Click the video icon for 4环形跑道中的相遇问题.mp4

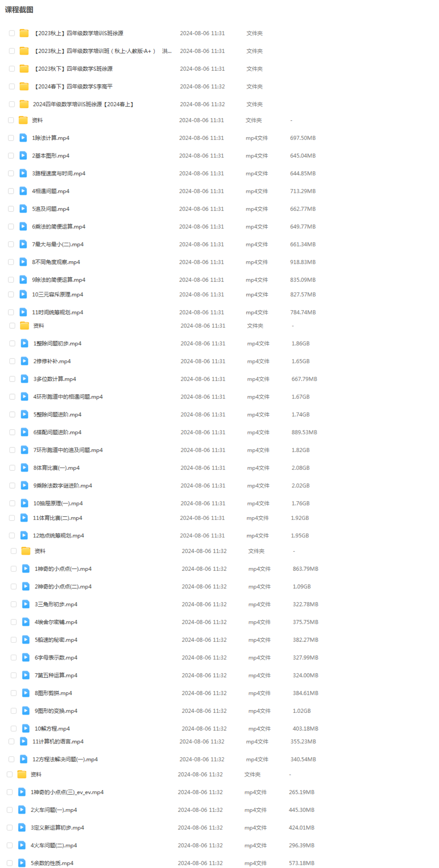25,397
